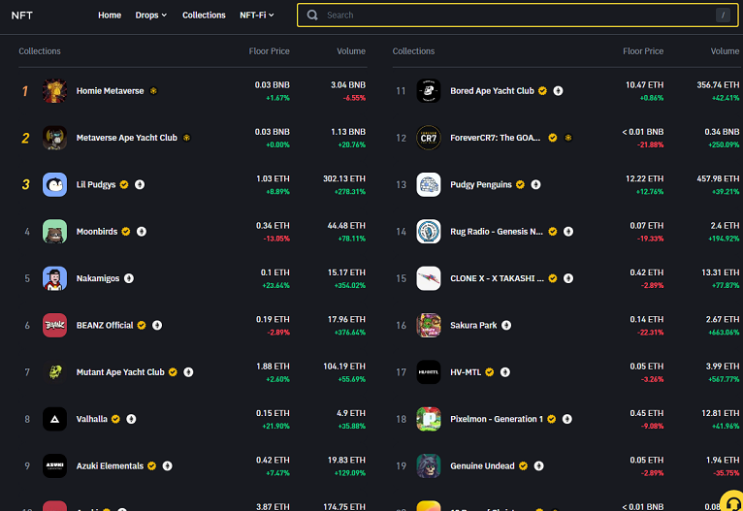Open Moonbirds collection avatar
Image resolution: width=743 pixels, height=511 pixels.
pos(54,231)
